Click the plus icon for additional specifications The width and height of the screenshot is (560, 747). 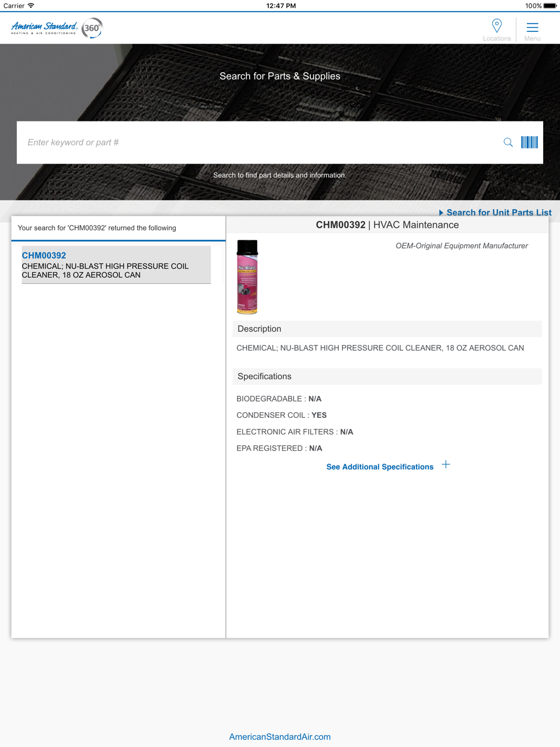tap(446, 465)
